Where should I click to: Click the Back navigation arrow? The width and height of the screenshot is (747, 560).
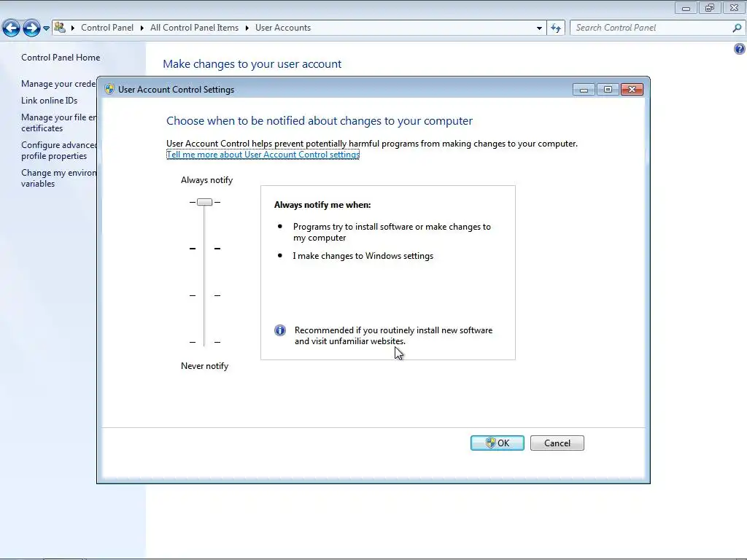12,28
